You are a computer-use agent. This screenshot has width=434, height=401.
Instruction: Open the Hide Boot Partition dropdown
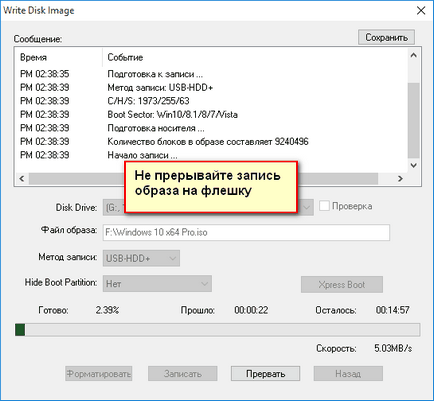(x=157, y=284)
